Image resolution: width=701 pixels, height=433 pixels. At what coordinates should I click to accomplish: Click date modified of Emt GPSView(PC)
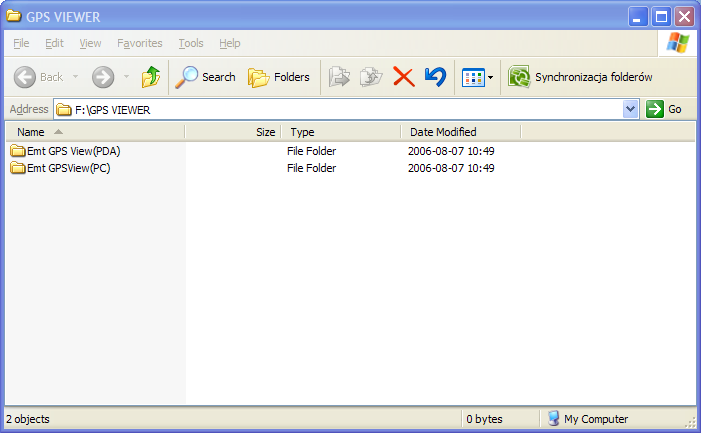[451, 168]
